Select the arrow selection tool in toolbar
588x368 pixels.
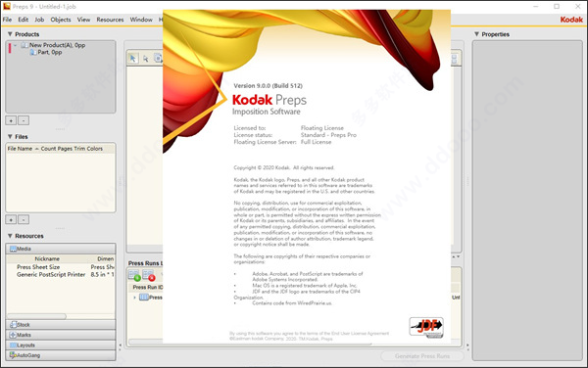pyautogui.click(x=132, y=59)
